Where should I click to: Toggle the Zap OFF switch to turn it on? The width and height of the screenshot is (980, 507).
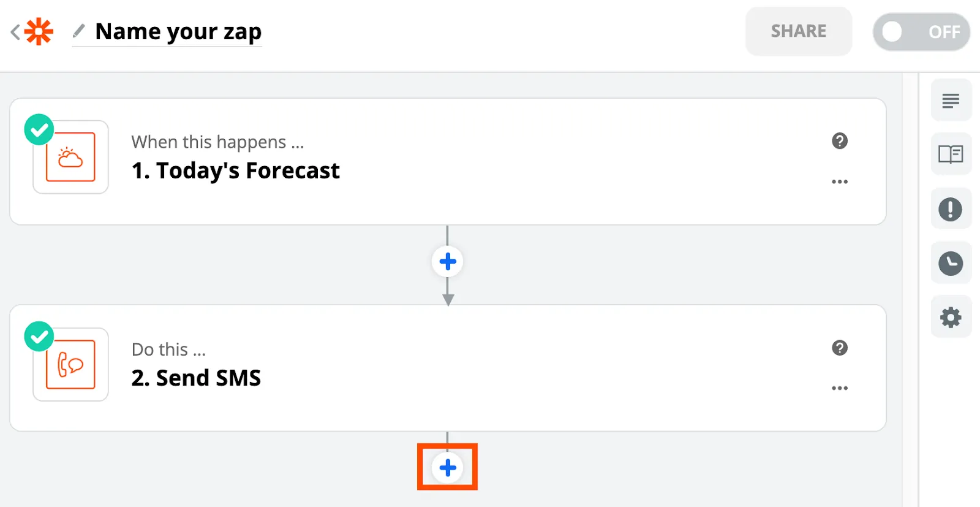(x=921, y=32)
